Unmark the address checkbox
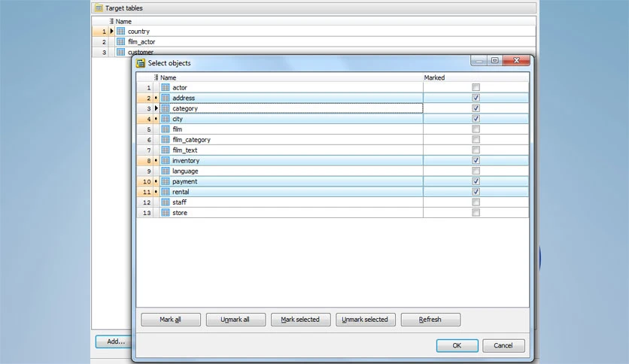Viewport: 629px width, 364px height. coord(476,98)
